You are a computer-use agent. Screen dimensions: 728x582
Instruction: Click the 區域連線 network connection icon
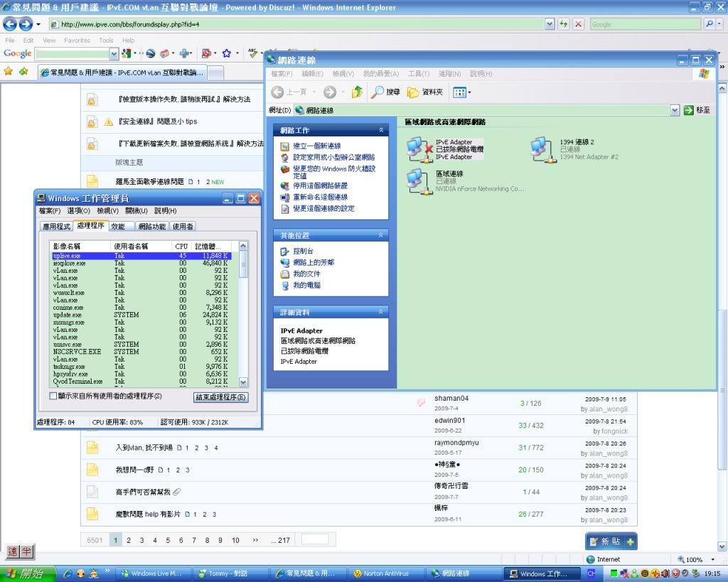(x=416, y=180)
